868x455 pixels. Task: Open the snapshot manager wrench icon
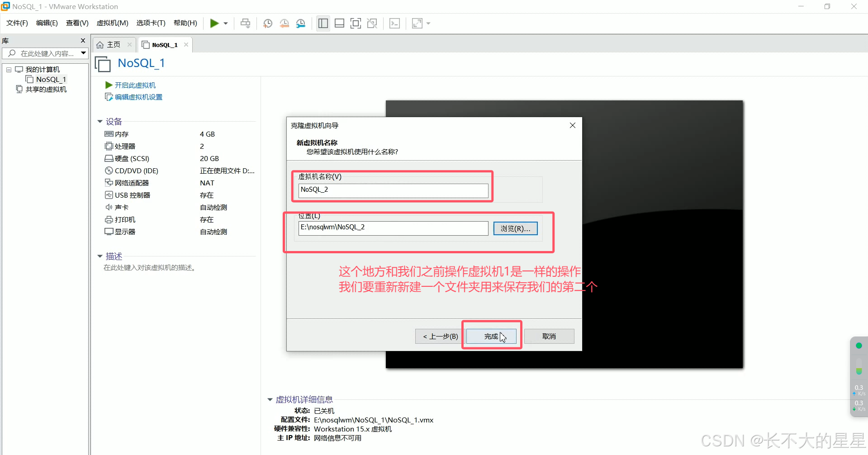[301, 23]
